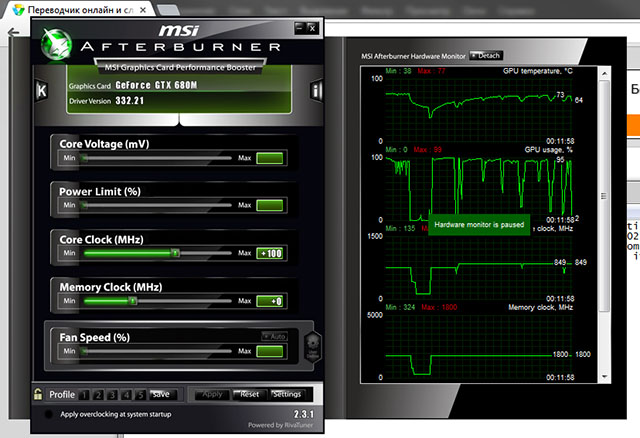Adjust the Memory Clock slider handle
Screen dimensions: 640x438
pyautogui.click(x=132, y=301)
